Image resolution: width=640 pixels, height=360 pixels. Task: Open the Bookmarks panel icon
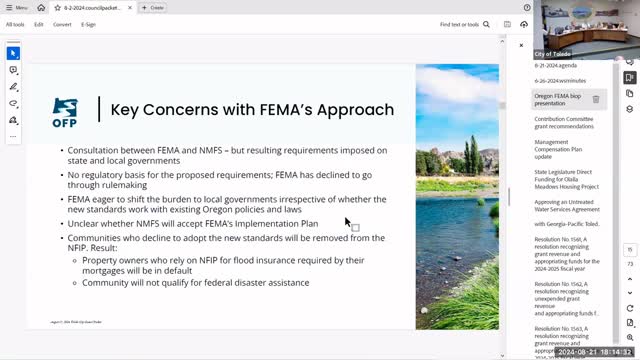[x=630, y=78]
